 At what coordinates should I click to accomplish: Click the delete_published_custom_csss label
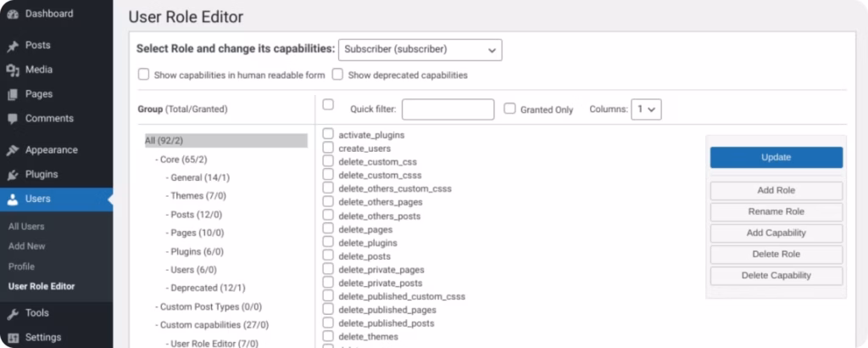[x=402, y=296]
